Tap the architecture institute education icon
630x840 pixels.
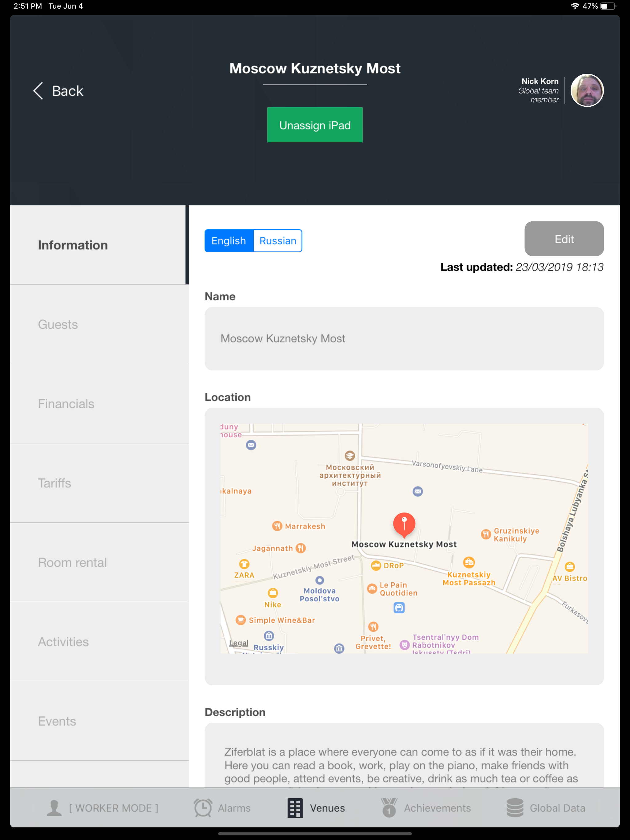(350, 456)
